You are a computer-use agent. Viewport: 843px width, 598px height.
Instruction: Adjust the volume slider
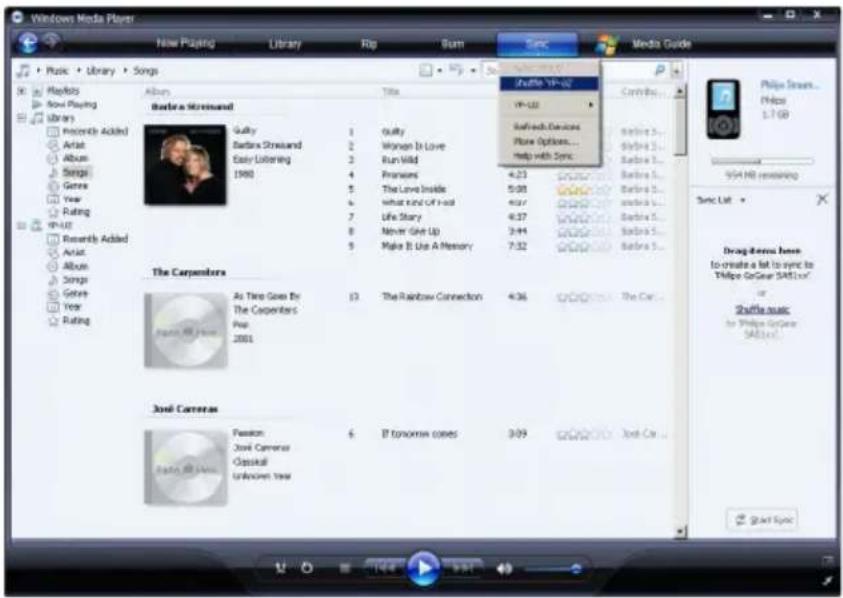coord(553,568)
